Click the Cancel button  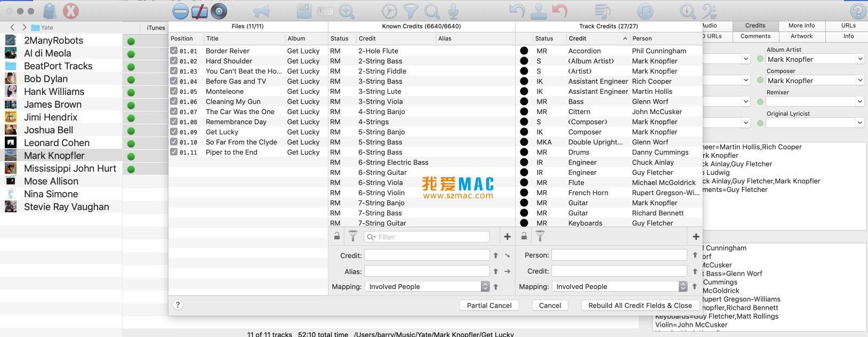point(550,306)
